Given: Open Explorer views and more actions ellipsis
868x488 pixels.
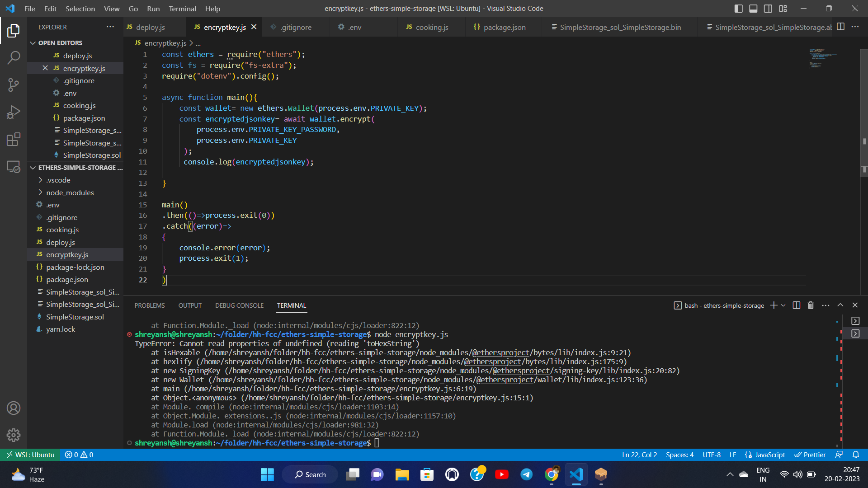Looking at the screenshot, I should click(110, 27).
